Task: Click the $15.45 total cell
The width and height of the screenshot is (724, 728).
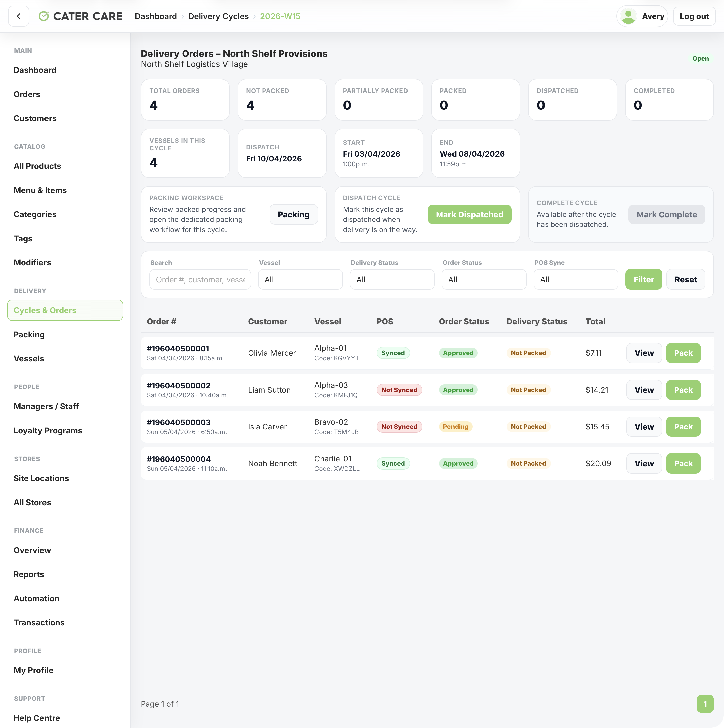Action: click(597, 427)
